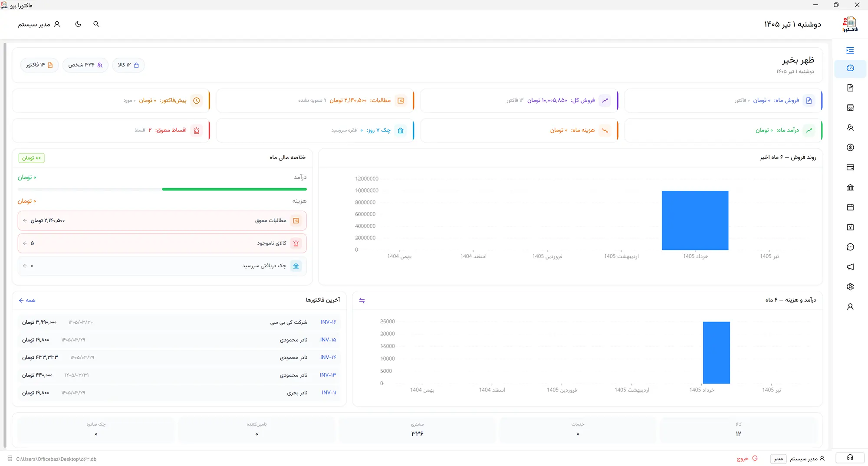Open the bank building icon in sidebar
The height and width of the screenshot is (466, 868).
pos(850,187)
